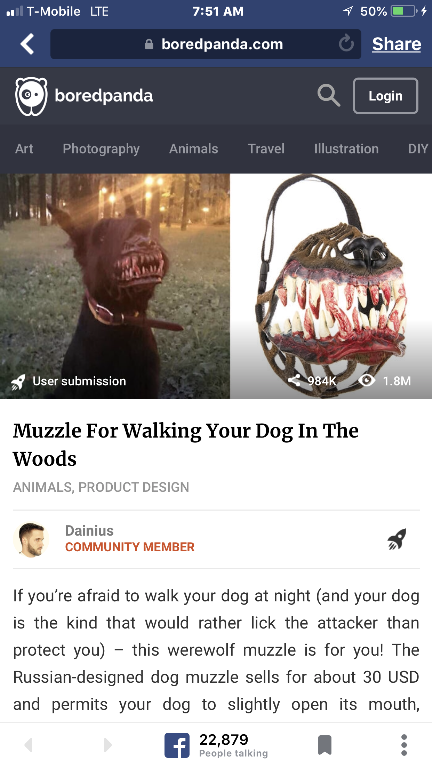Tap the share count icon 984K
This screenshot has height=768, width=432.
[294, 381]
